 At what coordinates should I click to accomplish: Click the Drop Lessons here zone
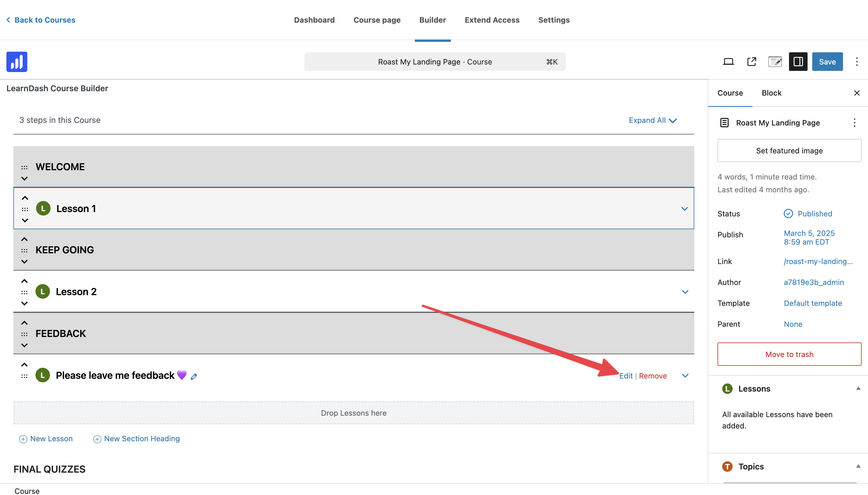coord(354,413)
